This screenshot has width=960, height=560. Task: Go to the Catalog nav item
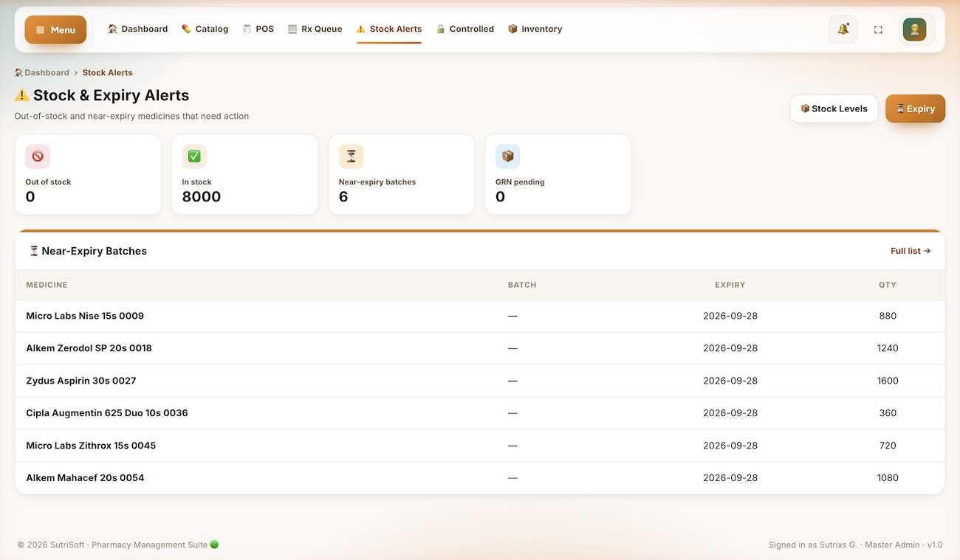pyautogui.click(x=205, y=30)
